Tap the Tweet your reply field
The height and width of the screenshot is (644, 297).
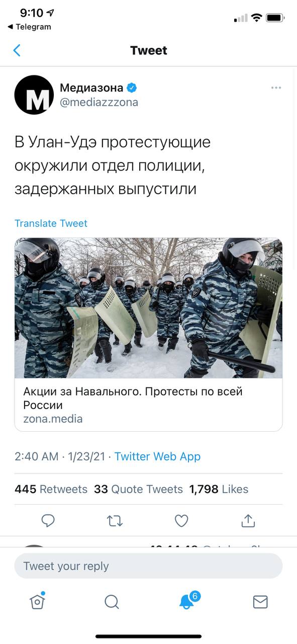click(x=148, y=566)
